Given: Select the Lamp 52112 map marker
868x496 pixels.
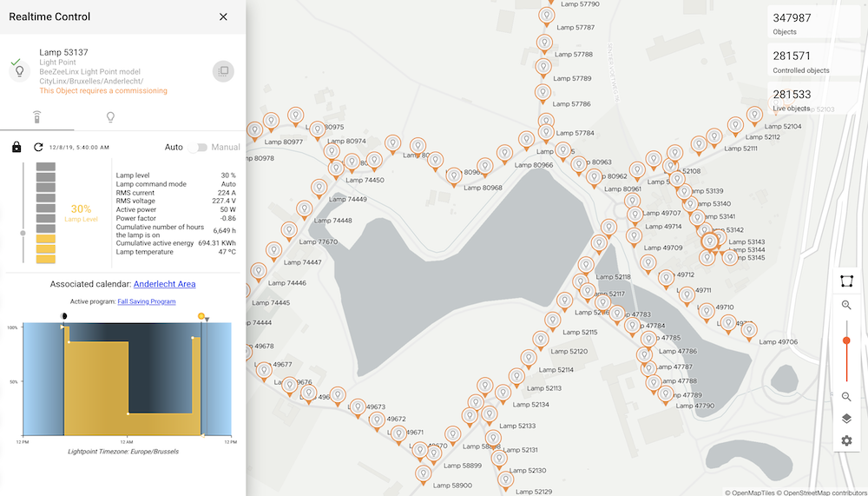Looking at the screenshot, I should [735, 128].
